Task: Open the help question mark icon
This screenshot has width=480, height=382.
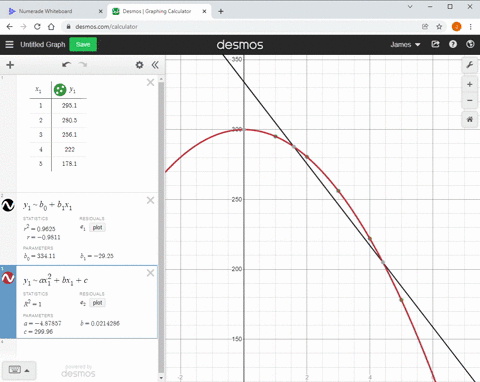Action: tap(453, 44)
